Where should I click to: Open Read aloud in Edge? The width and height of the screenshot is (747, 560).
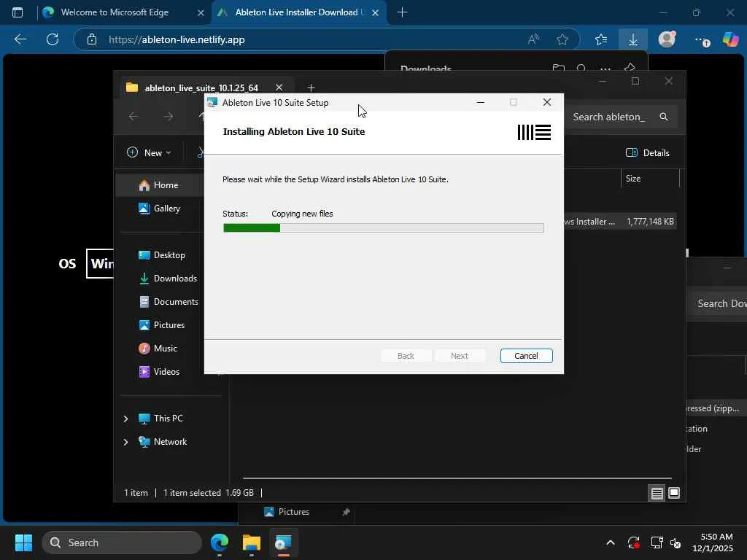pos(533,39)
